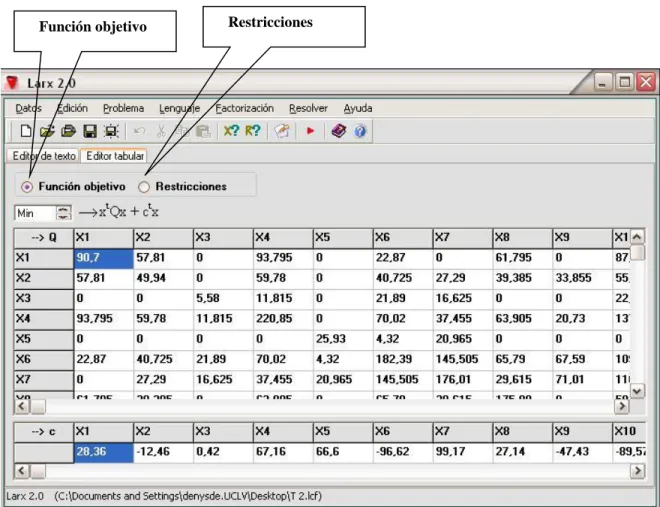Select the Función objetivo radio button

point(27,187)
